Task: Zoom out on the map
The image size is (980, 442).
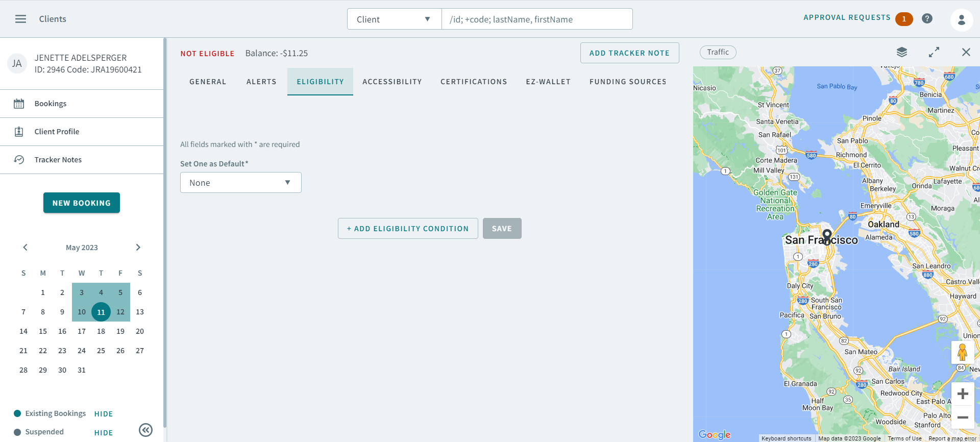Action: (x=963, y=417)
